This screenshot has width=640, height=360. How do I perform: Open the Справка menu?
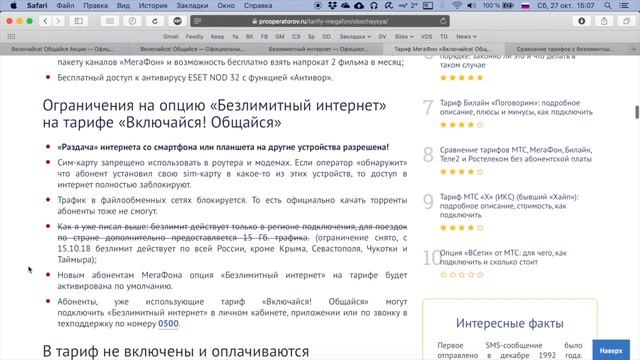[258, 5]
